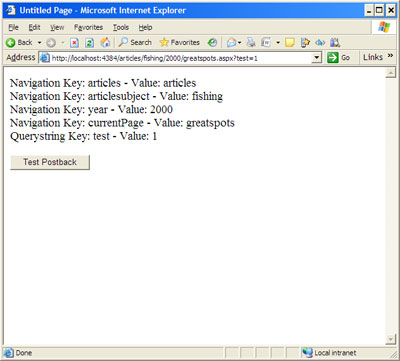400x361 pixels.
Task: Click the vertical scrollbar down arrow
Action: (390, 339)
